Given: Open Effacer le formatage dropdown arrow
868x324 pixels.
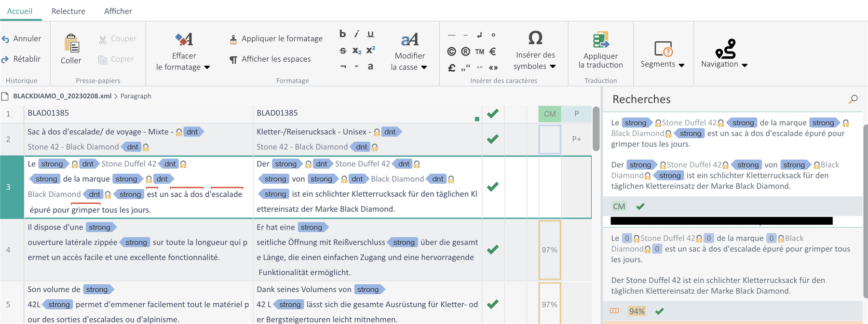Looking at the screenshot, I should 207,67.
